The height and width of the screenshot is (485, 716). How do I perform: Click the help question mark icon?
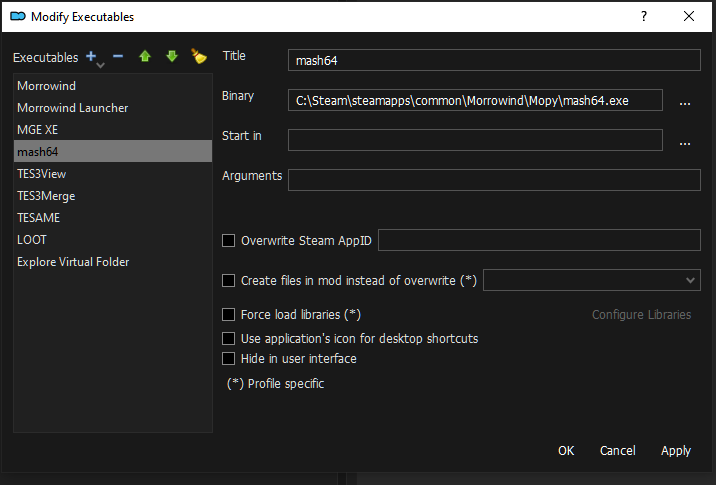point(643,16)
